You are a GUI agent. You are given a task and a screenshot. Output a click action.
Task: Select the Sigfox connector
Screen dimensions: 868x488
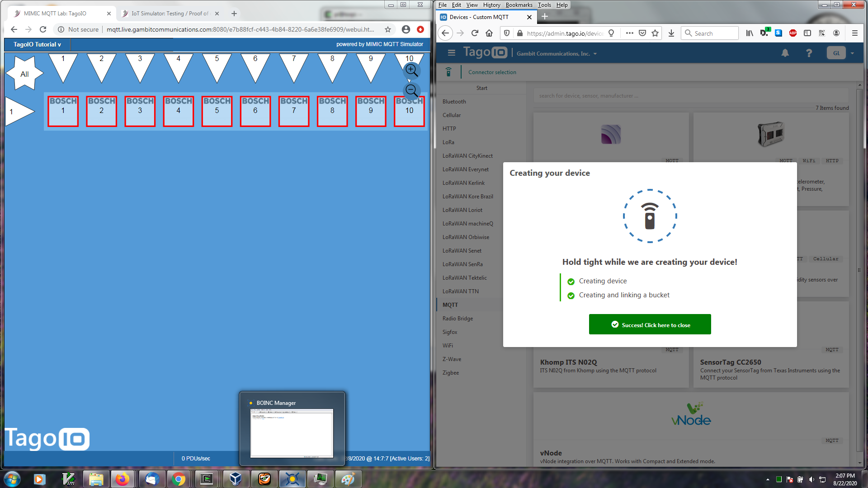449,332
